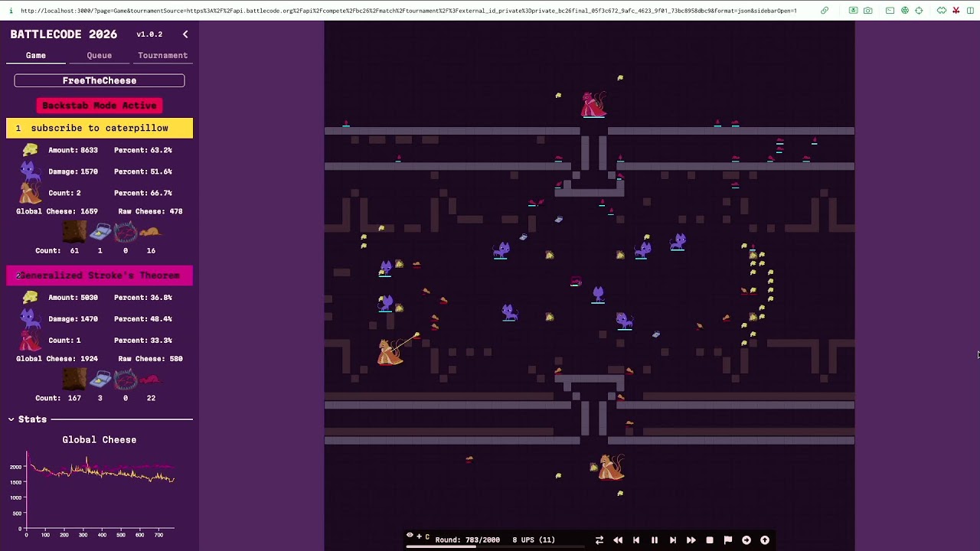980x551 pixels.
Task: Click 'Percent: 66.7%' stat
Action: click(143, 193)
